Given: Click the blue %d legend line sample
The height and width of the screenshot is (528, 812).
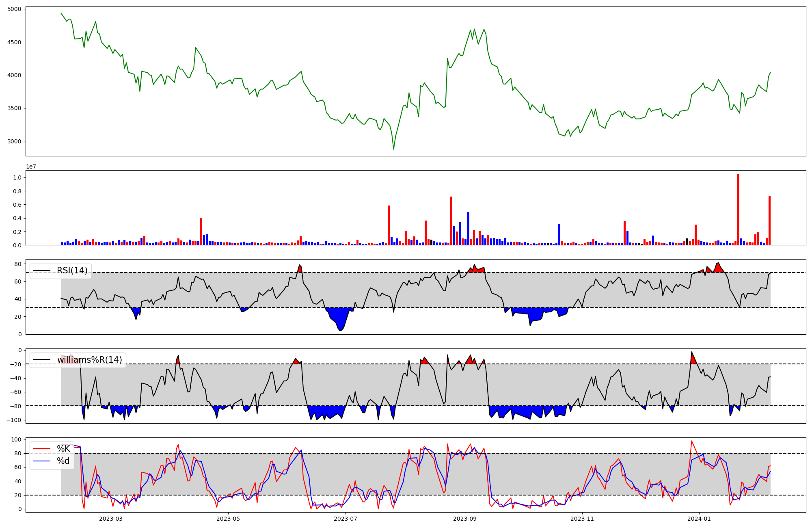Looking at the screenshot, I should click(x=42, y=461).
